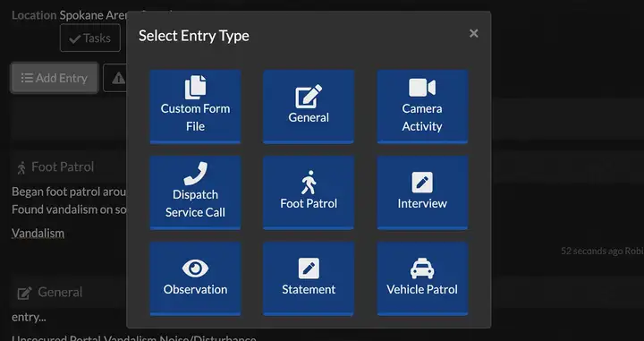Click the edit icon beside General heading
Image resolution: width=644 pixels, height=341 pixels.
click(x=25, y=293)
